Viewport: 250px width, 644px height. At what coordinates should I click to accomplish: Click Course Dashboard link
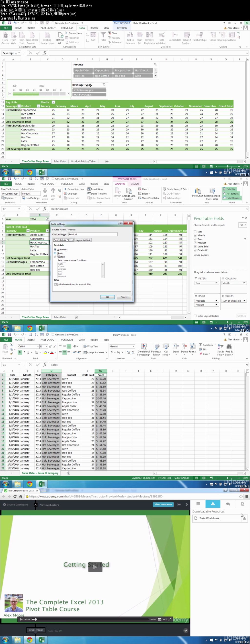16,505
